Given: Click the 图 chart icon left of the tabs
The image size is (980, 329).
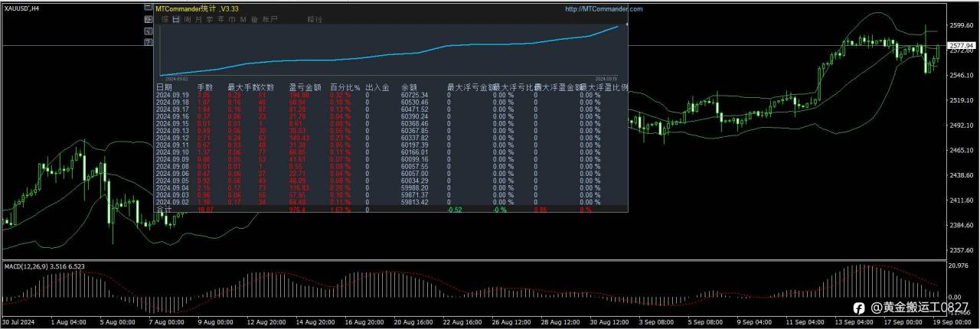Looking at the screenshot, I should (x=149, y=19).
